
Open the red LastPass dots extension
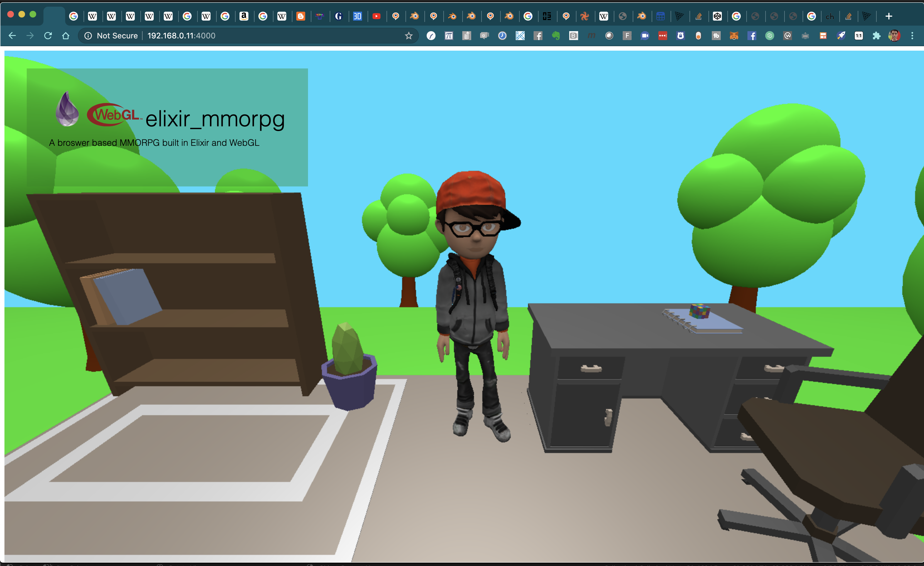(x=663, y=36)
